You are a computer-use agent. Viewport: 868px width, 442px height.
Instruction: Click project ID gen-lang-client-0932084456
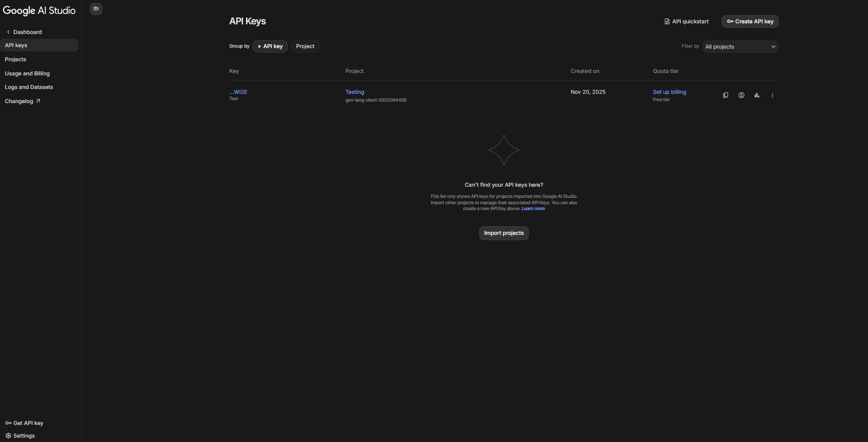point(376,100)
